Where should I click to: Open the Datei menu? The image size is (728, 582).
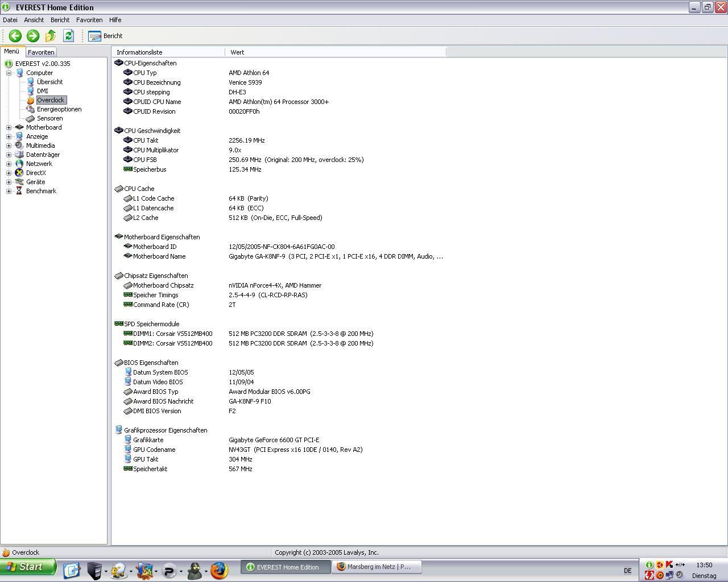10,20
